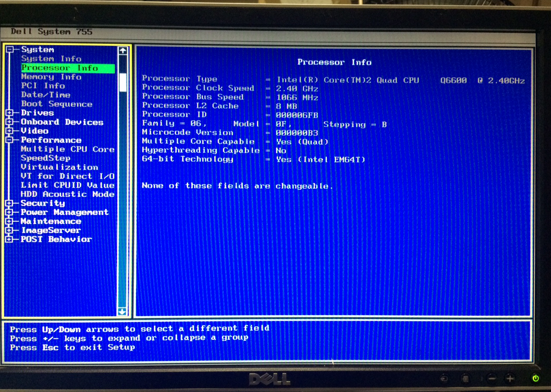
Task: Click the System group label
Action: [38, 49]
